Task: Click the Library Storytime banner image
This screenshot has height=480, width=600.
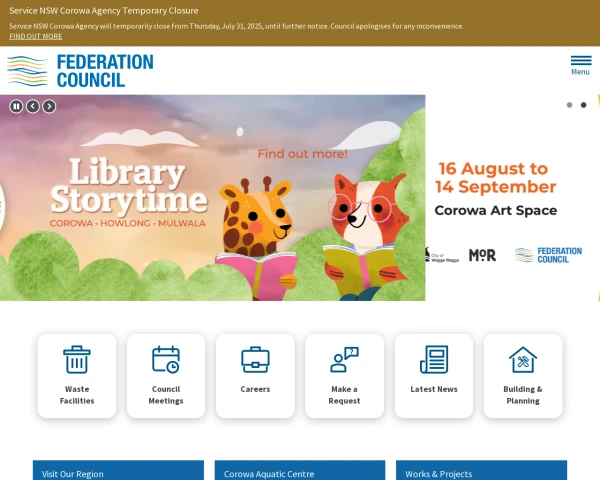Action: (x=212, y=198)
